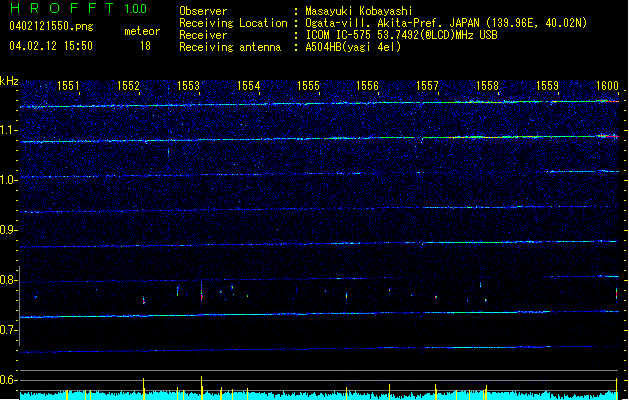Viewport: 629px width, 400px height.
Task: Click the ICOM IC-575 receiver text
Action: (x=401, y=35)
